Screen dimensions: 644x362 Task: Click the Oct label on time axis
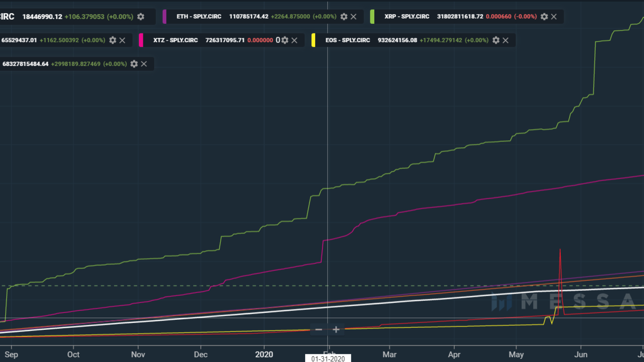pyautogui.click(x=73, y=354)
